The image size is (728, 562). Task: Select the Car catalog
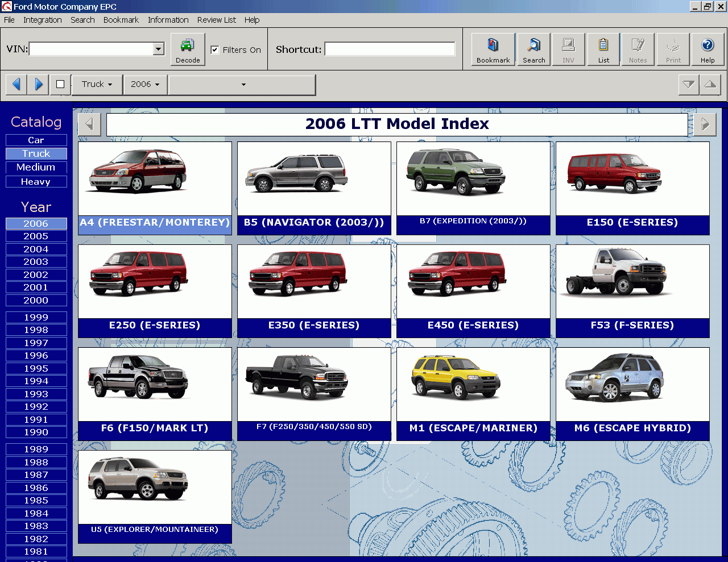pos(36,140)
